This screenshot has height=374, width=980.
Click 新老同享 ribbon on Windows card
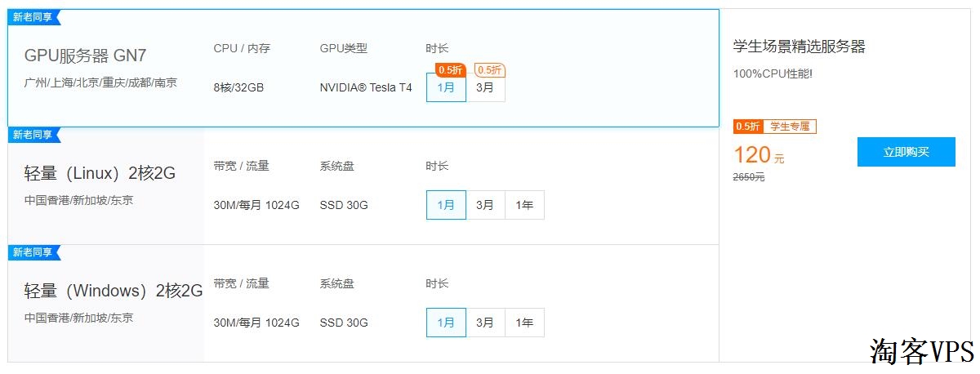(x=33, y=252)
